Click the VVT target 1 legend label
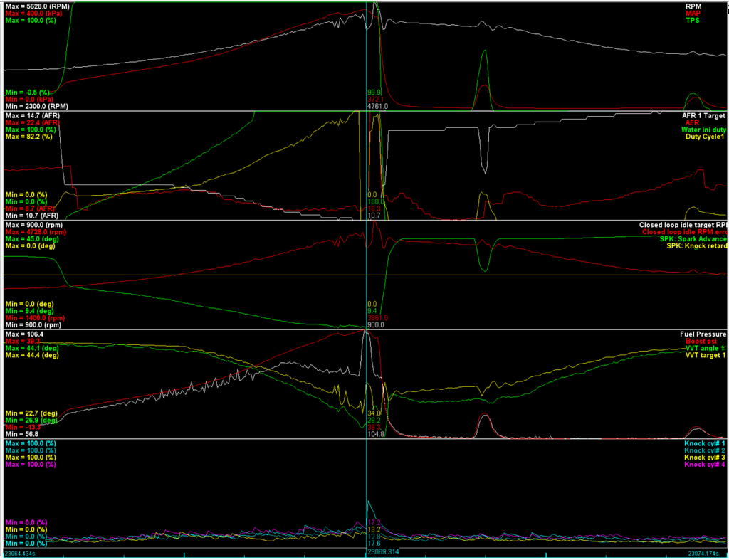 tap(706, 355)
